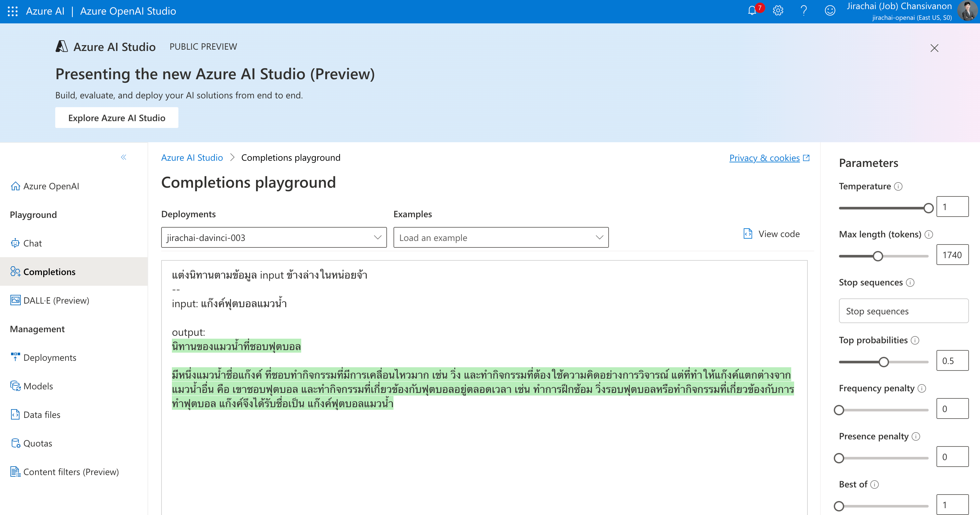
Task: Click the Models sidebar icon
Action: click(x=15, y=386)
